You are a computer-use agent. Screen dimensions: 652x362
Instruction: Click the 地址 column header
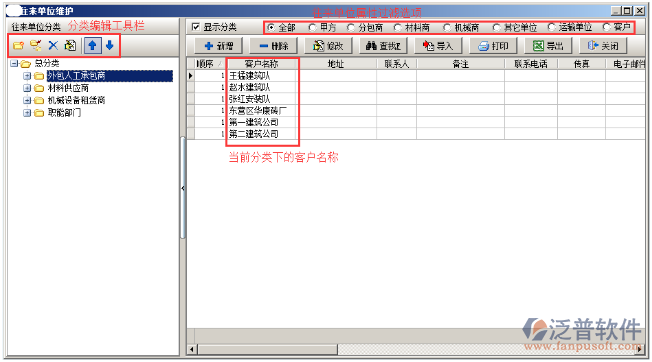337,64
